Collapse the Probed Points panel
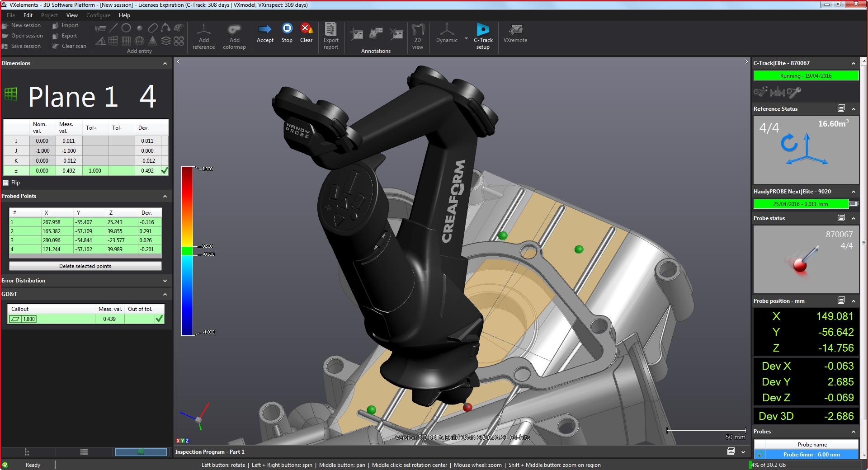The height and width of the screenshot is (470, 868). coord(165,196)
